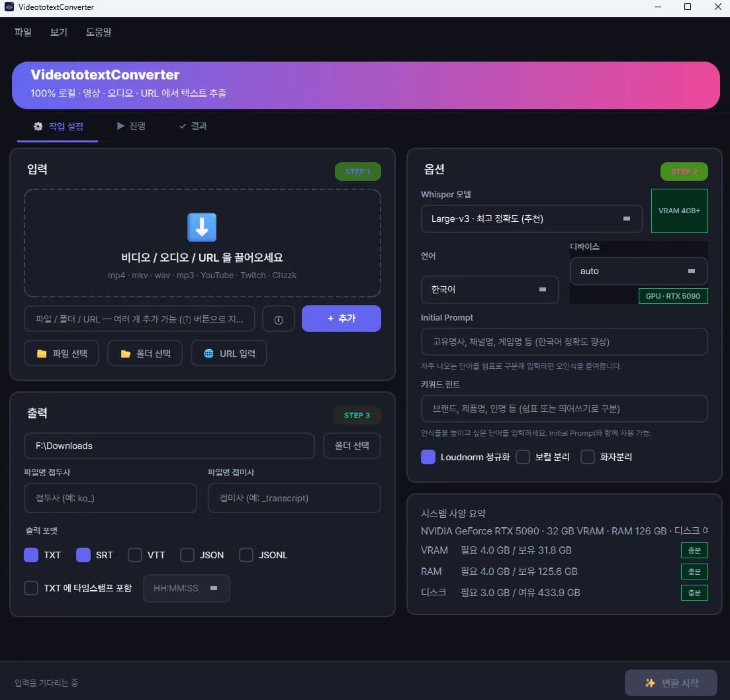Switch to the 결과 tab
Viewport: 730px width, 700px height.
point(193,126)
